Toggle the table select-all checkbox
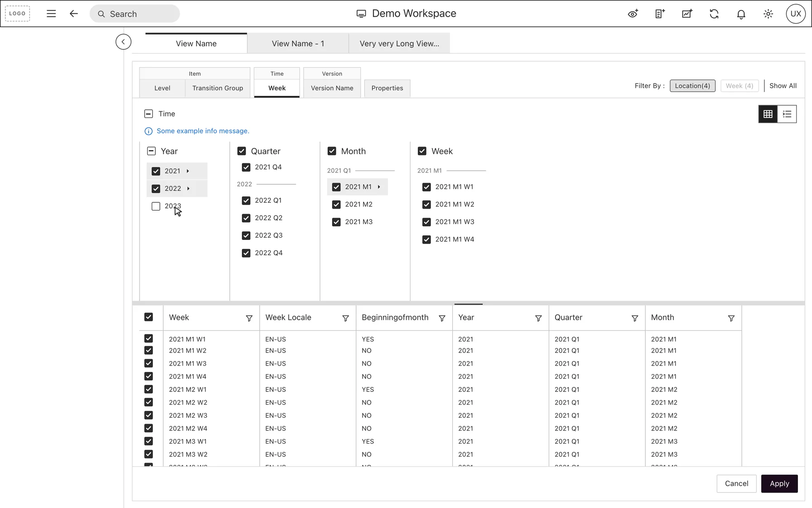 tap(149, 317)
